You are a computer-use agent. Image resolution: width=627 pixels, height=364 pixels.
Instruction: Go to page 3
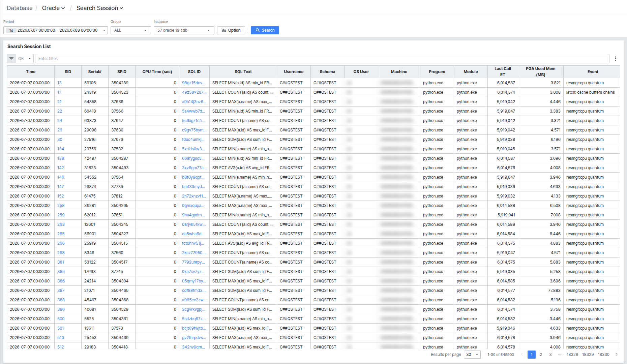pyautogui.click(x=550, y=355)
